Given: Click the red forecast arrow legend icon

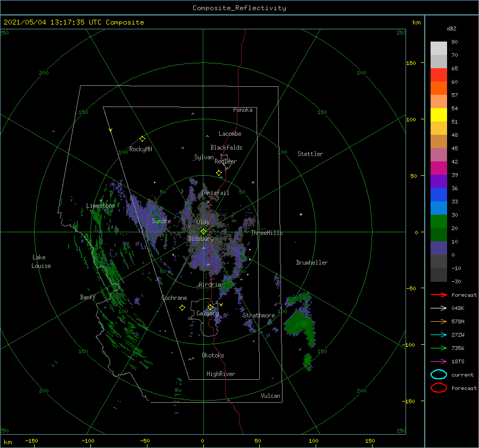Looking at the screenshot, I should point(439,295).
